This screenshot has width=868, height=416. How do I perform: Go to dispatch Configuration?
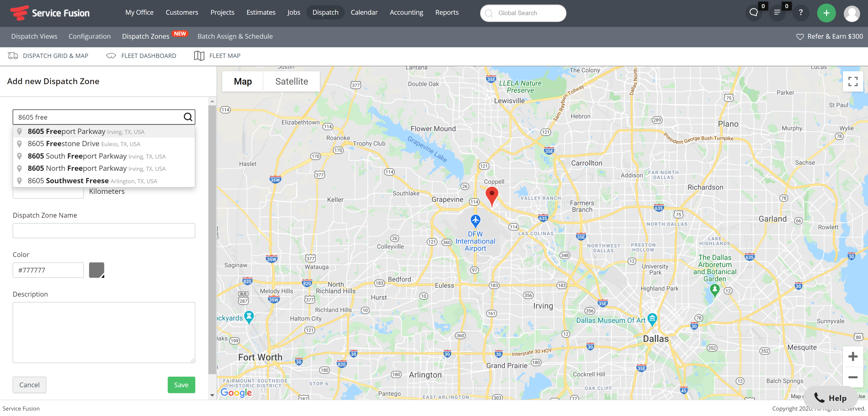pos(90,36)
